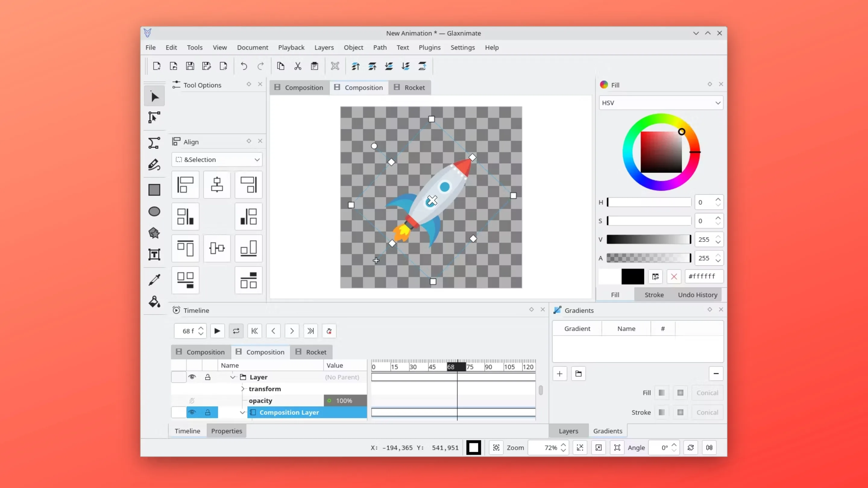The height and width of the screenshot is (488, 868).
Task: Add a new gradient with the plus button
Action: pyautogui.click(x=559, y=374)
